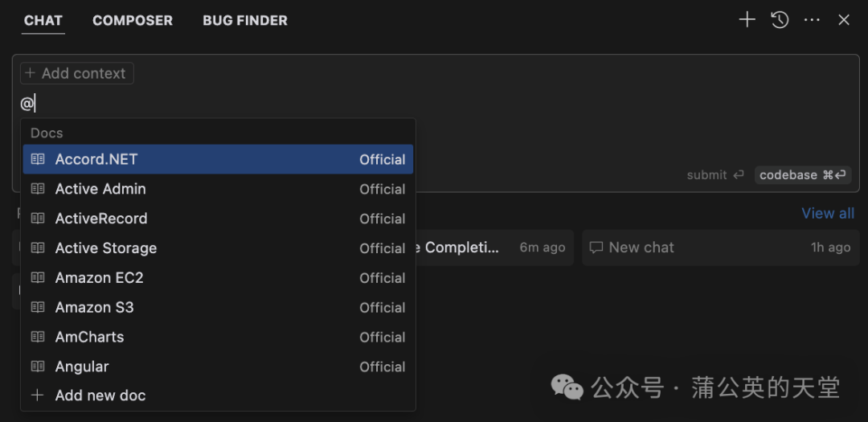Close the chat panel
The image size is (868, 422).
pyautogui.click(x=844, y=20)
